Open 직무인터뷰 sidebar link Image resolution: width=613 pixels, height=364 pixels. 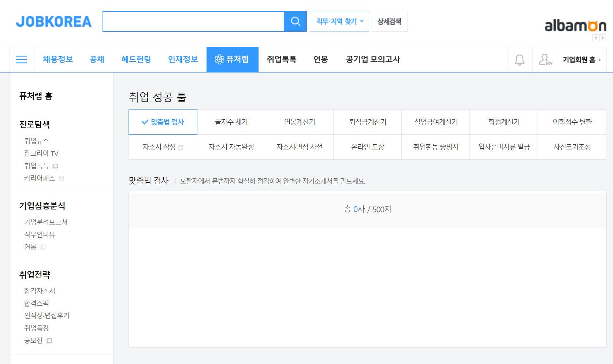click(40, 235)
